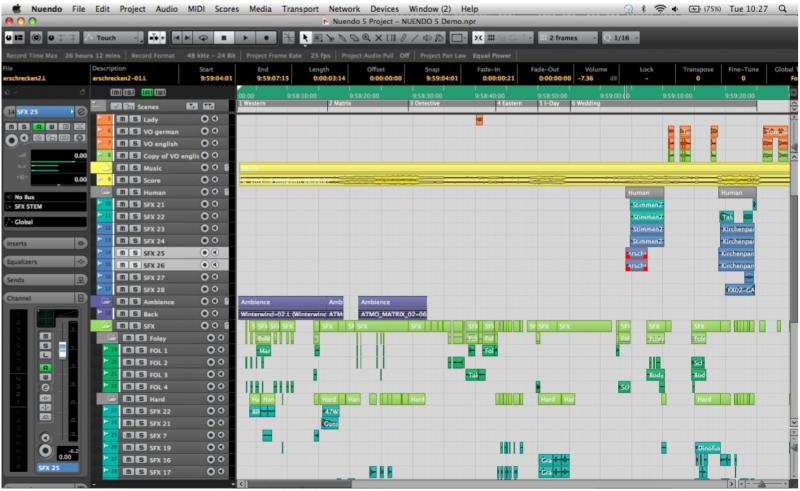Collapse the Foley folder track

(112, 337)
